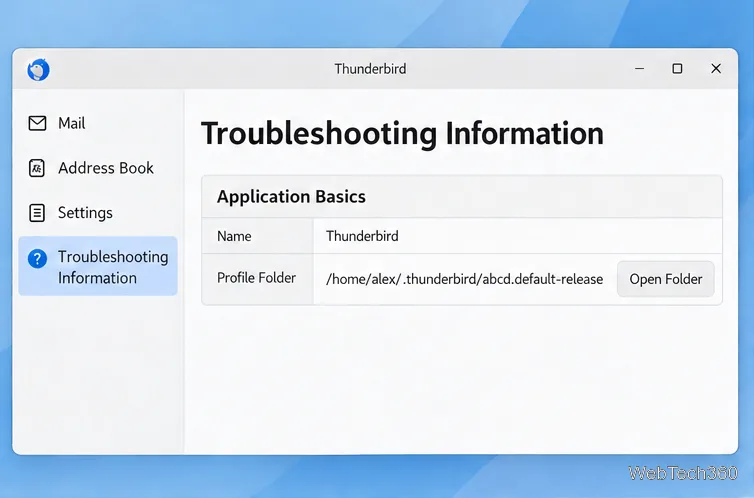
Task: Click the Open Folder button
Action: click(x=666, y=279)
